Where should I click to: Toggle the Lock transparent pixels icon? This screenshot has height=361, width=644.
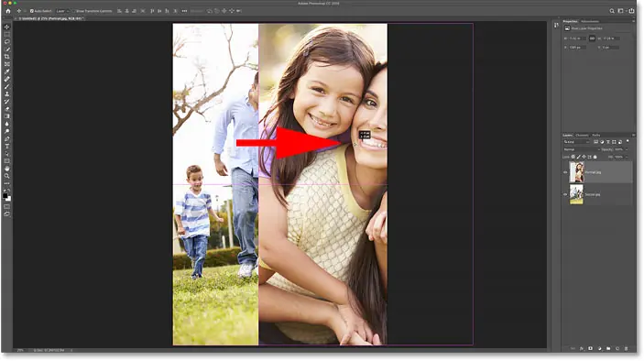[573, 157]
